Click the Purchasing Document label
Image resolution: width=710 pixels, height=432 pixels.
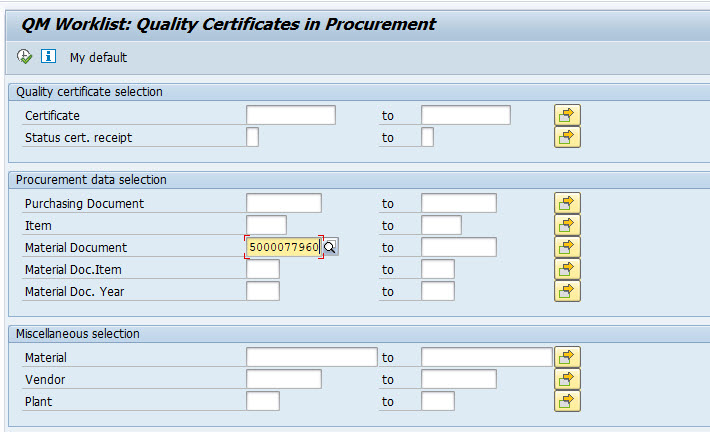[x=84, y=203]
